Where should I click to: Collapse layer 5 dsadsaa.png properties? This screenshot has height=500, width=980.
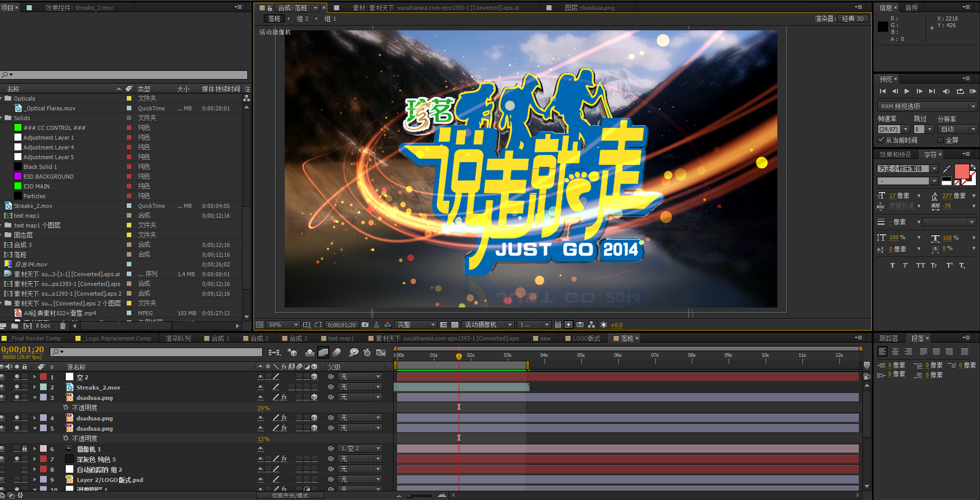[x=35, y=428]
